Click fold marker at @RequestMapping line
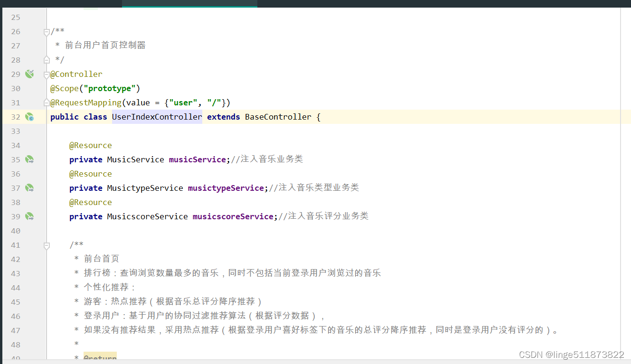Viewport: 631px width, 364px height. tap(47, 103)
